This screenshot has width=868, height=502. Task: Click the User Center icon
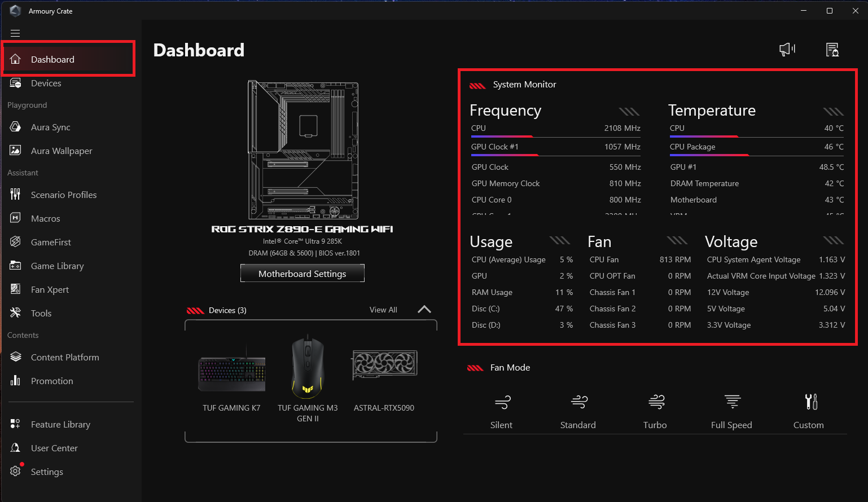(15, 448)
